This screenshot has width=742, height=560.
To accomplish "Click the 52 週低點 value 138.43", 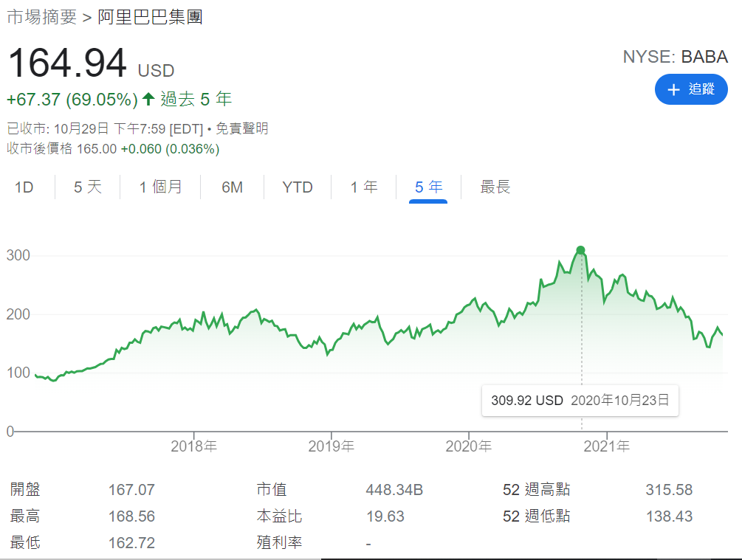I will [669, 516].
